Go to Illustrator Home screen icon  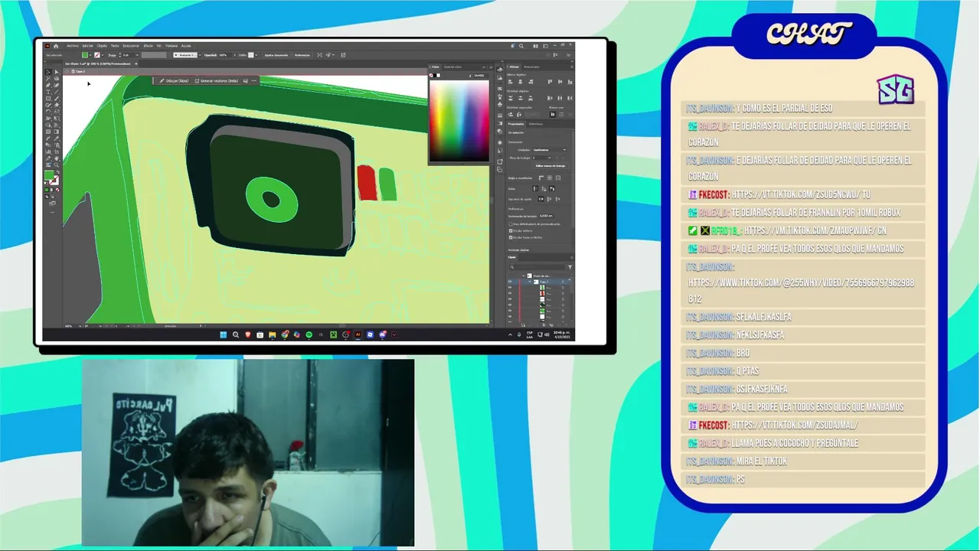click(x=56, y=46)
